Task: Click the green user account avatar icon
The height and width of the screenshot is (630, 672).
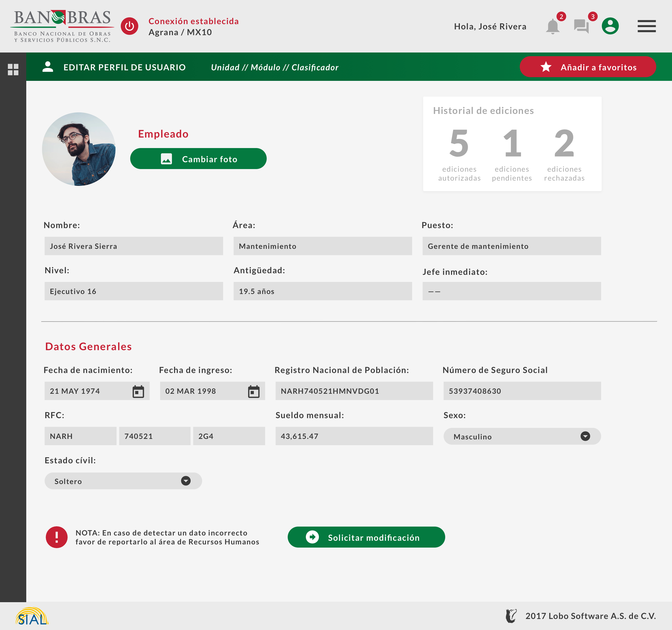Action: tap(610, 26)
